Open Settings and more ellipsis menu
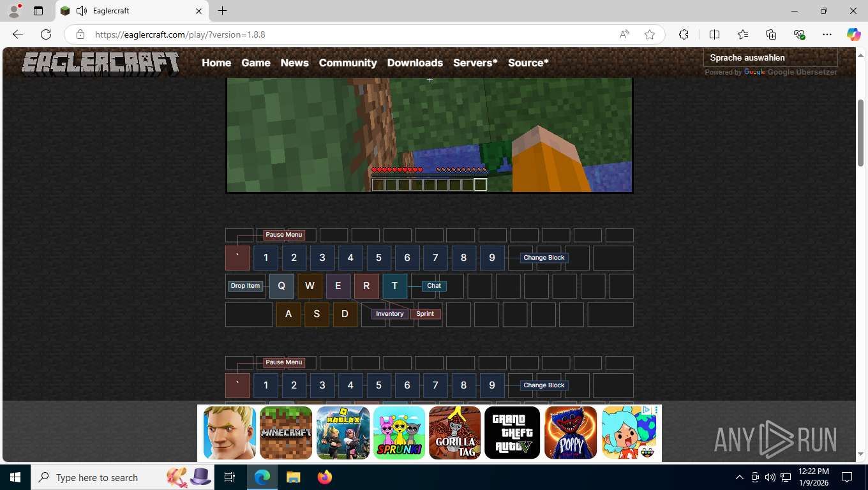The width and height of the screenshot is (868, 490). (x=827, y=34)
